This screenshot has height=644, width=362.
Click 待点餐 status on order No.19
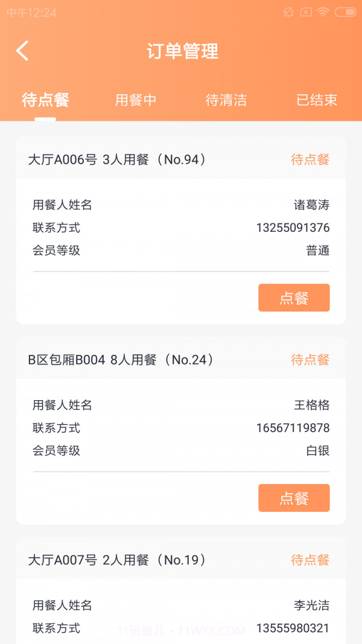point(309,560)
